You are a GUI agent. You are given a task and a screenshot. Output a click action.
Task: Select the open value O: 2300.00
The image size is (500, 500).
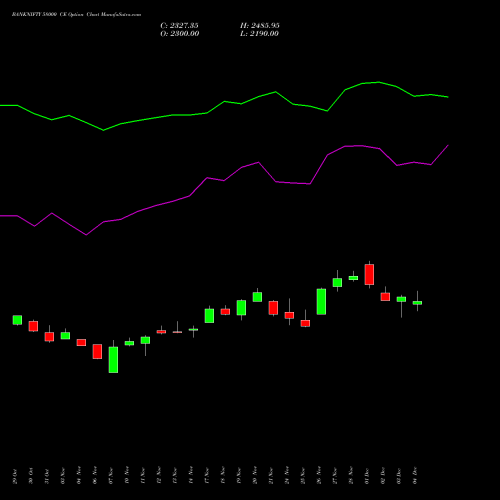[180, 34]
